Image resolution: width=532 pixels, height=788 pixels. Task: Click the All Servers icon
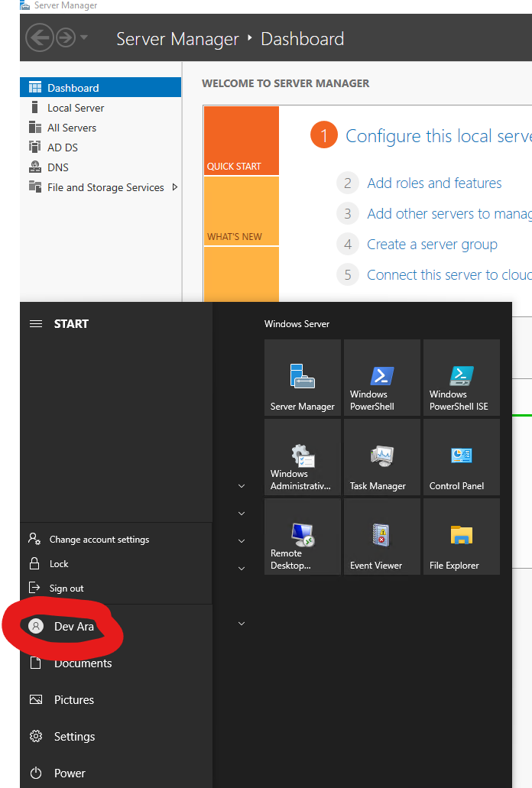pos(35,127)
